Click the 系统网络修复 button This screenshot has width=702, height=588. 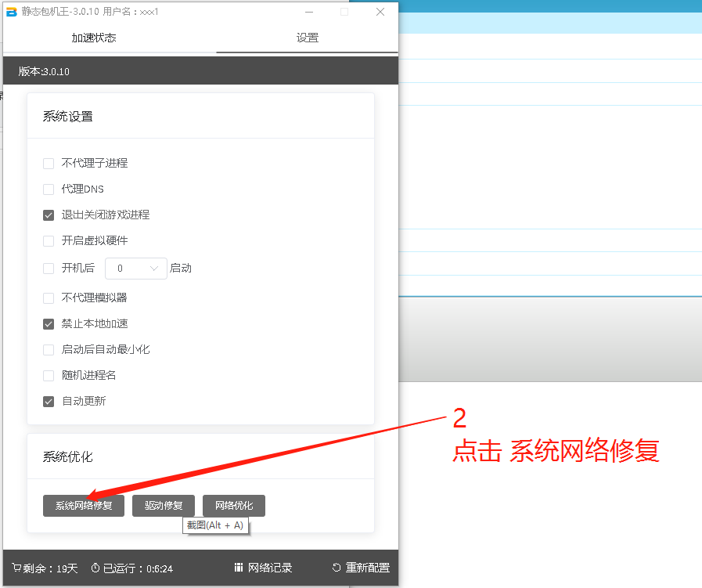pyautogui.click(x=84, y=506)
